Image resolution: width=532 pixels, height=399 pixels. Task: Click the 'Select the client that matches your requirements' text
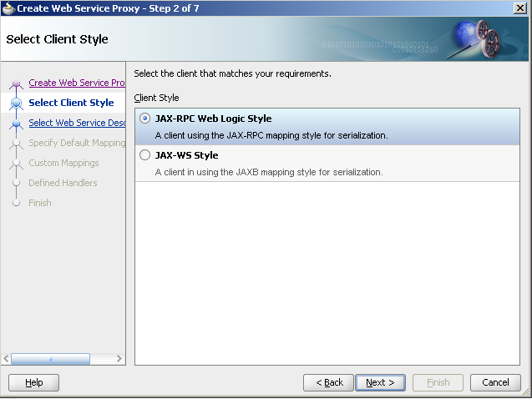coord(232,73)
